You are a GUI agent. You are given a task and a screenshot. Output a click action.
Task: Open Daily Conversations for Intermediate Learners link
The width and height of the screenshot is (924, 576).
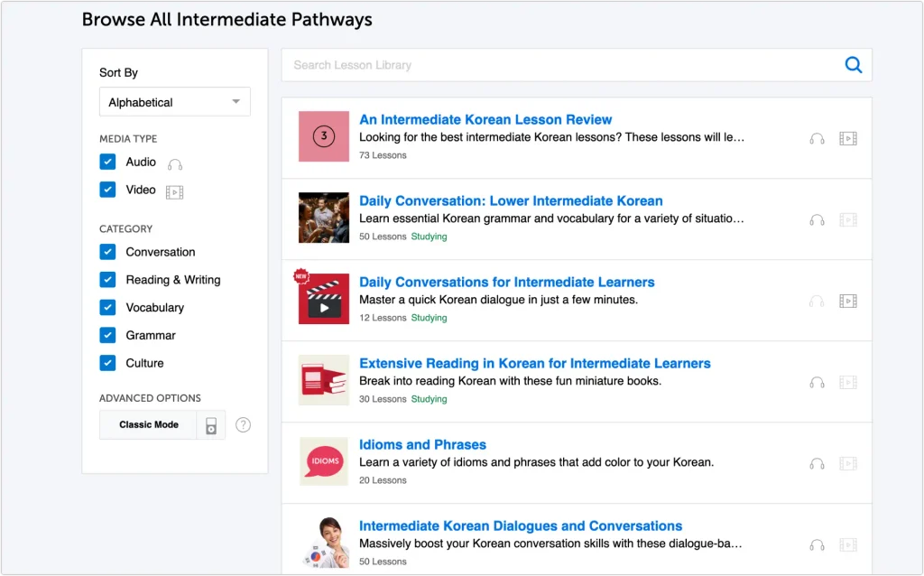coord(507,283)
